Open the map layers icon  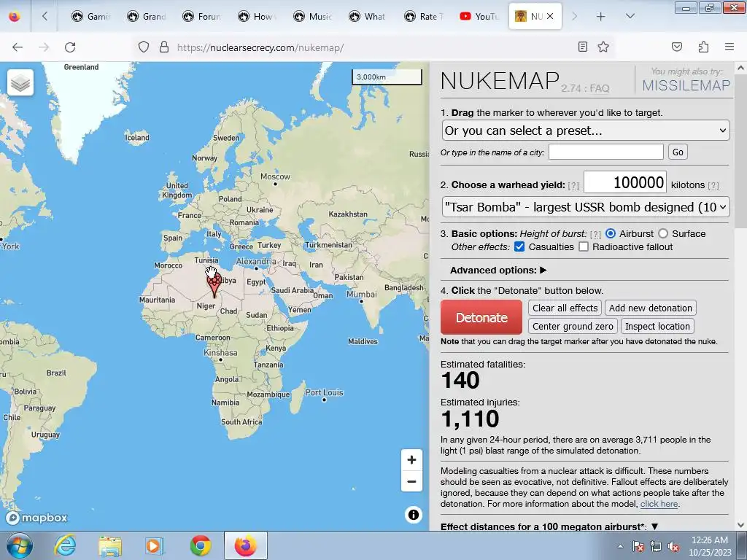pyautogui.click(x=20, y=82)
